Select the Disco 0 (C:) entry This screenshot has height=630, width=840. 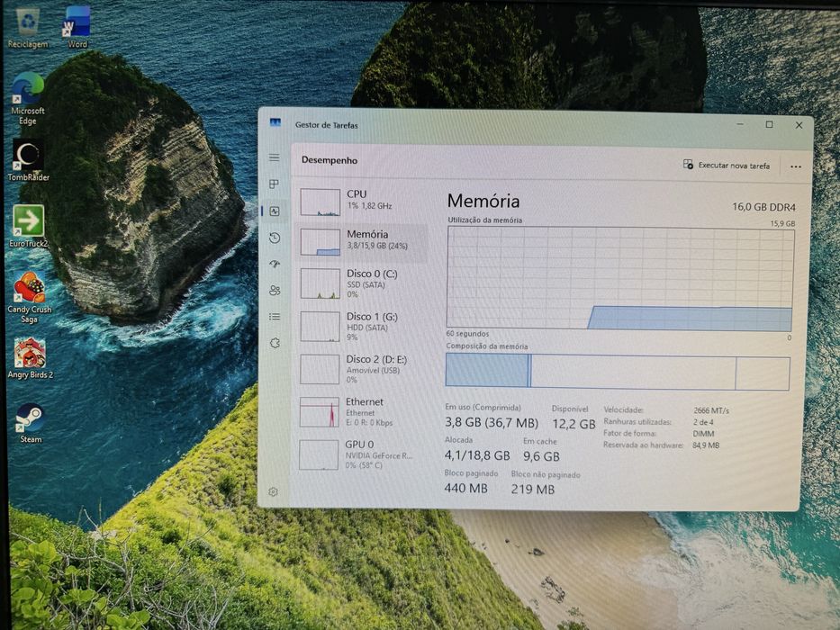[362, 283]
